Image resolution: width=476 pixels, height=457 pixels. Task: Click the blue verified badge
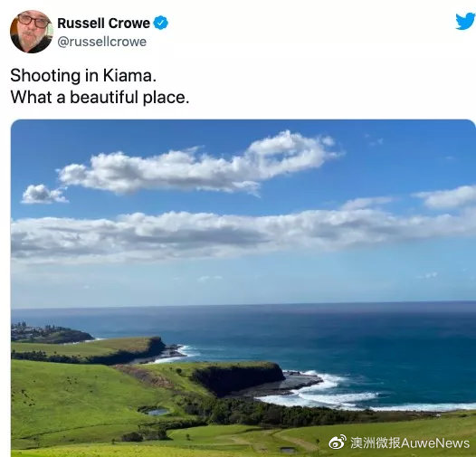[160, 24]
